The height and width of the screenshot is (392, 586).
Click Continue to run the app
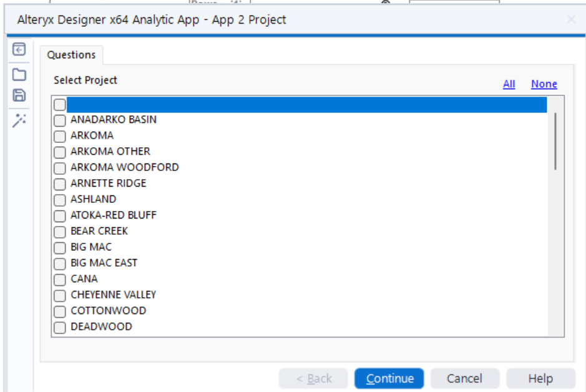point(389,378)
